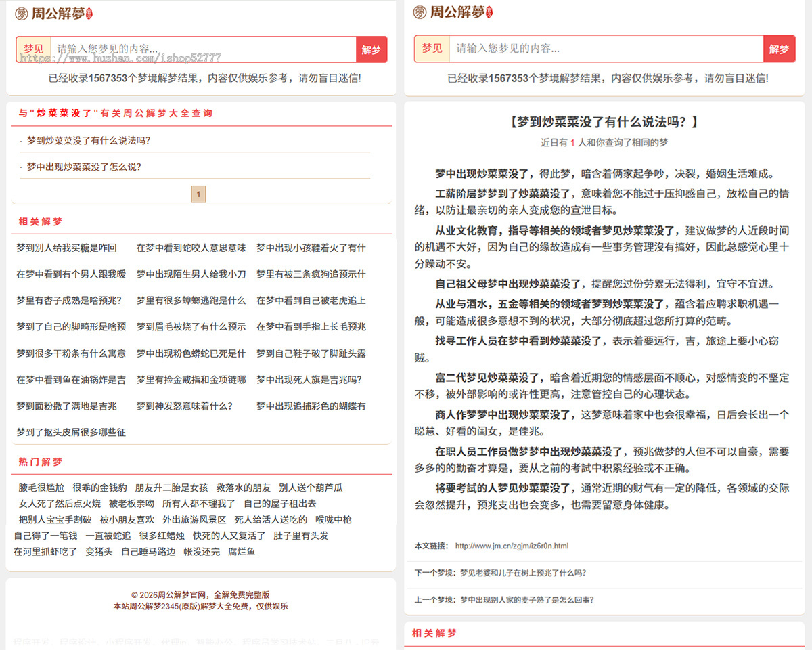Screen dimensions: 812x650
Task: Open hot dream 外出旅游风景区
Action: (x=194, y=520)
